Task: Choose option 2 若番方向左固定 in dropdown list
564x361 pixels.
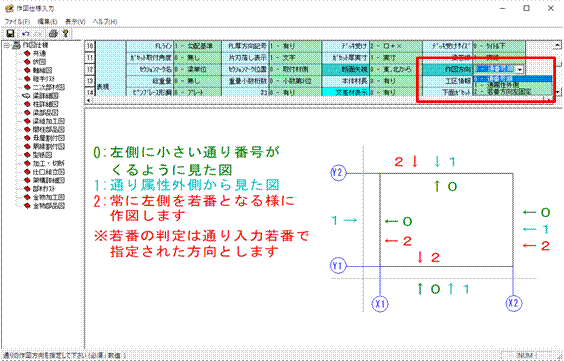Action: [513, 92]
